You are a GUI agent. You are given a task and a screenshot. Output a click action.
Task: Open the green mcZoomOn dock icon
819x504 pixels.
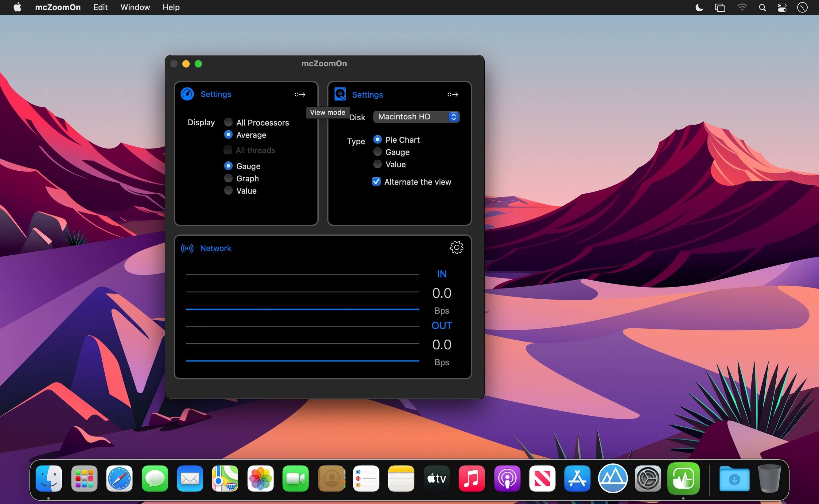tap(683, 478)
